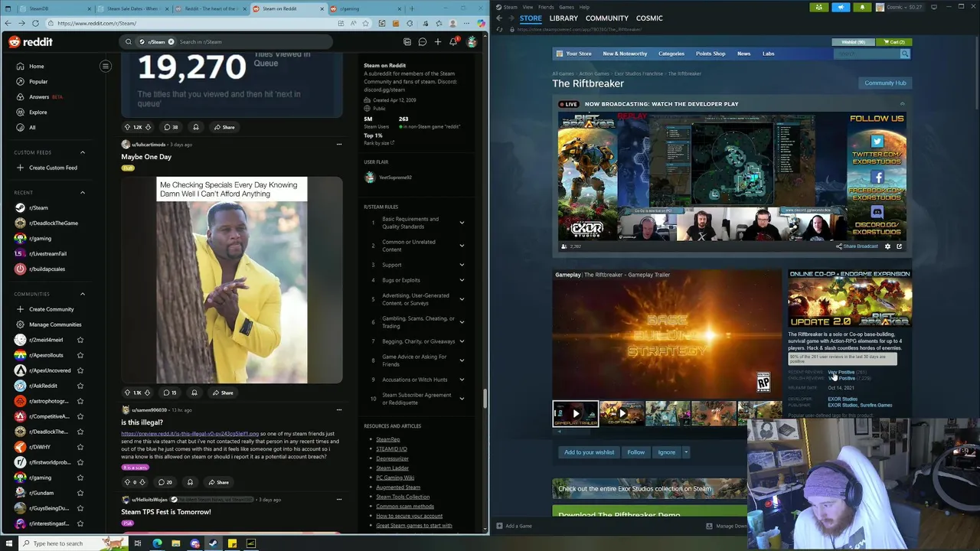Click the Windows Start button

click(10, 543)
